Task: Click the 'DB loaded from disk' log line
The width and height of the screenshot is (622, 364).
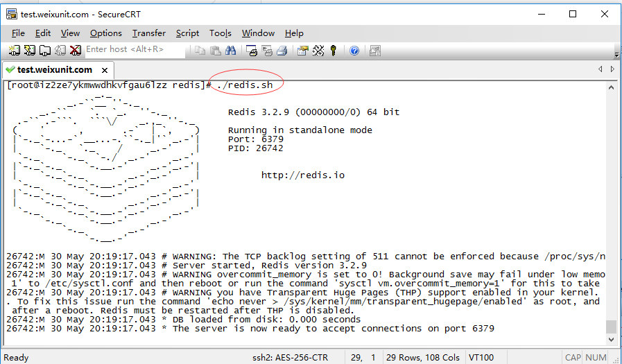Action: coord(183,319)
